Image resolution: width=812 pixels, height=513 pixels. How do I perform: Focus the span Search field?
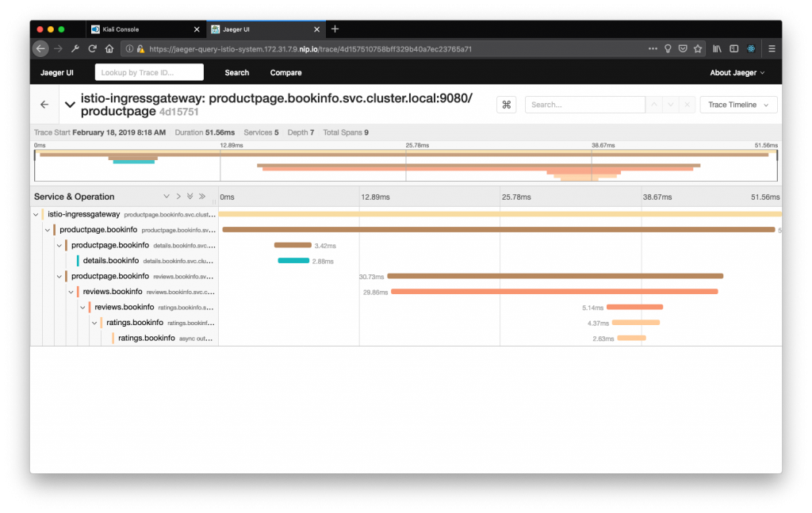click(x=584, y=105)
